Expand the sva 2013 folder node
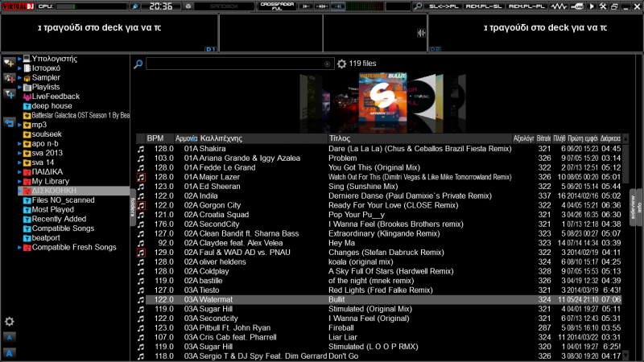644x362 pixels. point(19,154)
